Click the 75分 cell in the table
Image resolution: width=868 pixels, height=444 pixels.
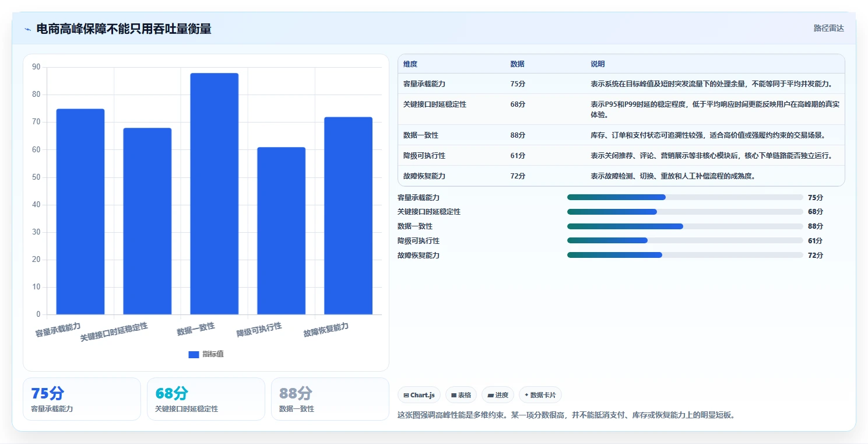518,84
